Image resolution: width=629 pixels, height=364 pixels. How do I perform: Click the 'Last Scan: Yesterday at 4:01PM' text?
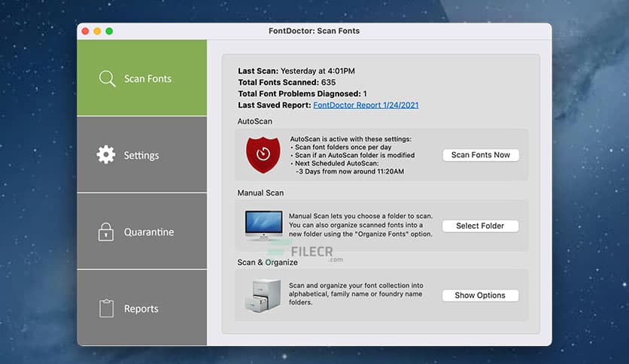click(296, 71)
